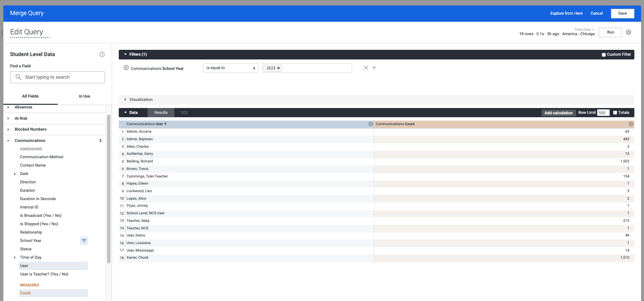This screenshot has height=301, width=644.
Task: Collapse the Filters section
Action: tap(125, 54)
